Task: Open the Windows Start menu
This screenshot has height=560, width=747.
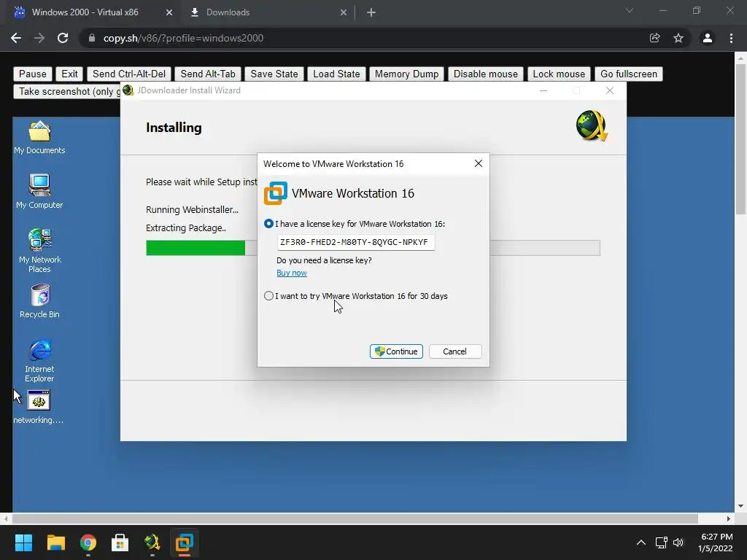Action: [x=23, y=542]
